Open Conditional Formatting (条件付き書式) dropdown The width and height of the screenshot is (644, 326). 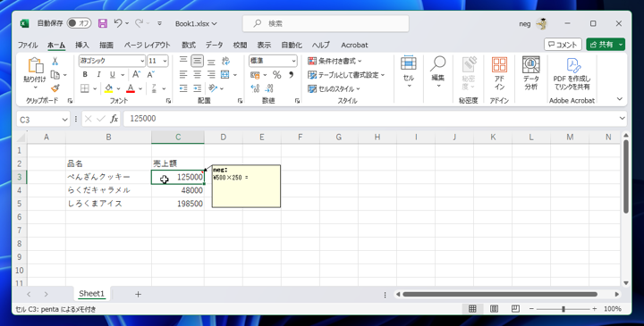pyautogui.click(x=335, y=61)
